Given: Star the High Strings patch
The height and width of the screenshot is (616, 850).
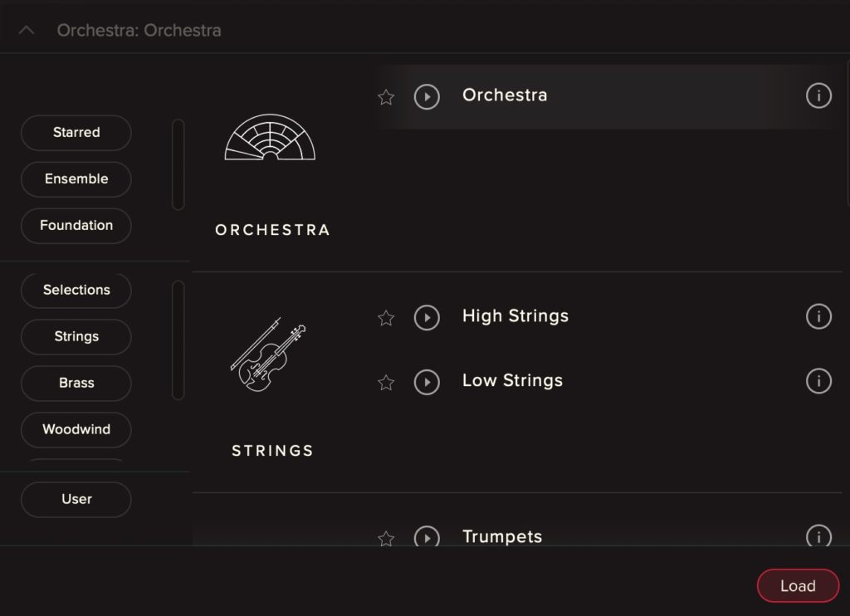Looking at the screenshot, I should 385,318.
